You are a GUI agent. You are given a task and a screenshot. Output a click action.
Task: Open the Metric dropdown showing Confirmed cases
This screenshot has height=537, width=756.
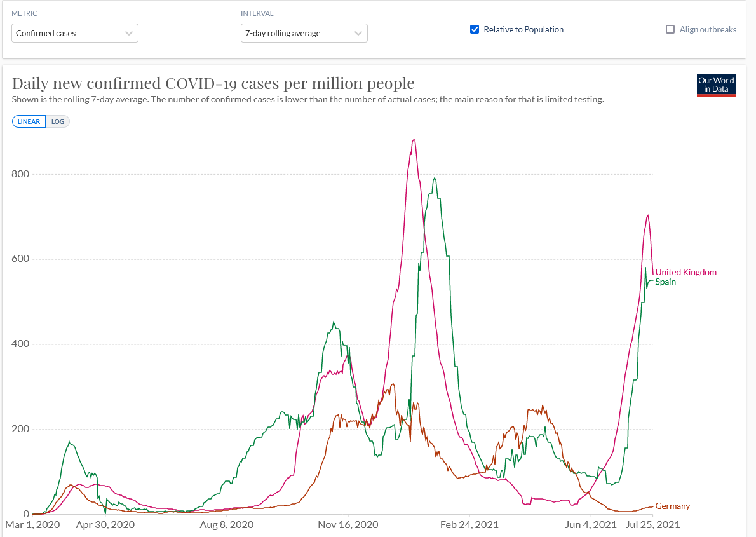pyautogui.click(x=74, y=33)
